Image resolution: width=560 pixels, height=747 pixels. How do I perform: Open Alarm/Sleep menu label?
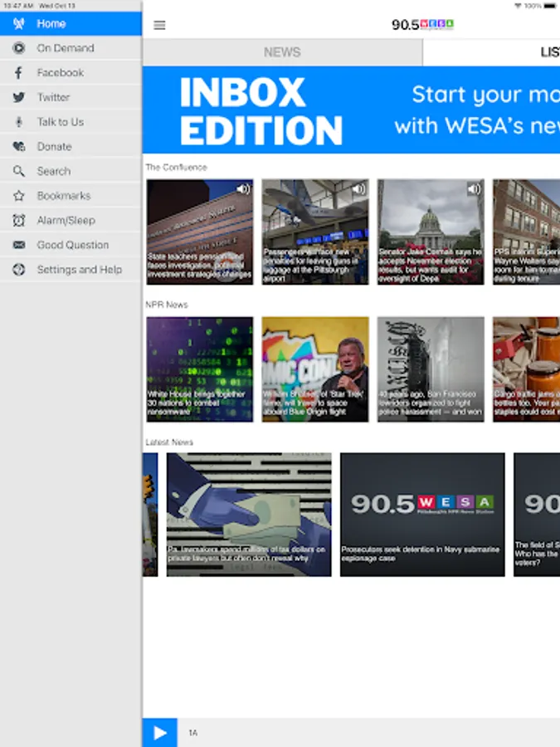66,221
